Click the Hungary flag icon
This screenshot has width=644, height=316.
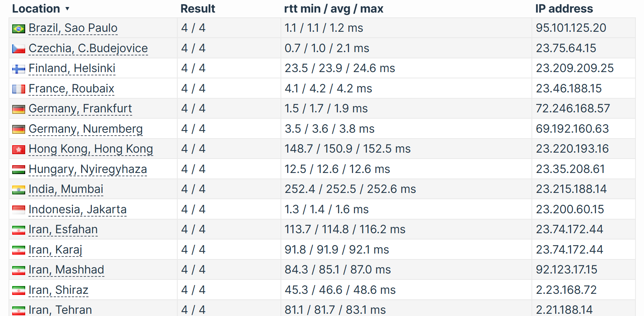(x=19, y=170)
